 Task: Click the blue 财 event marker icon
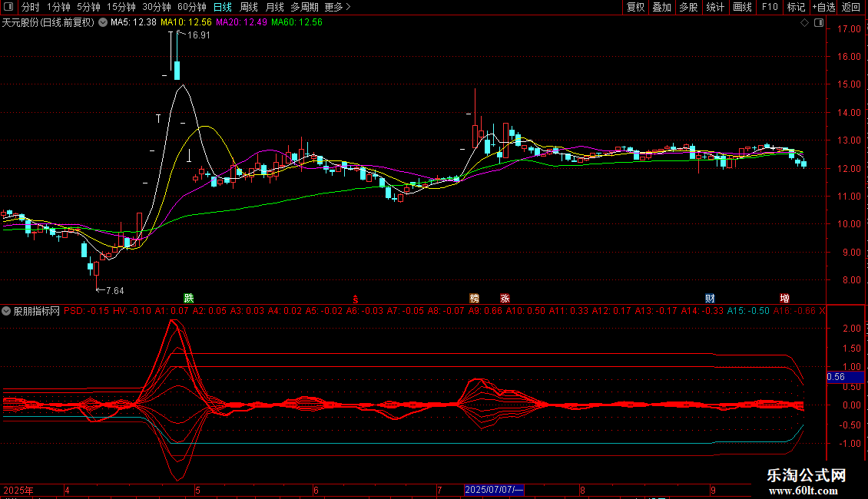(x=711, y=298)
